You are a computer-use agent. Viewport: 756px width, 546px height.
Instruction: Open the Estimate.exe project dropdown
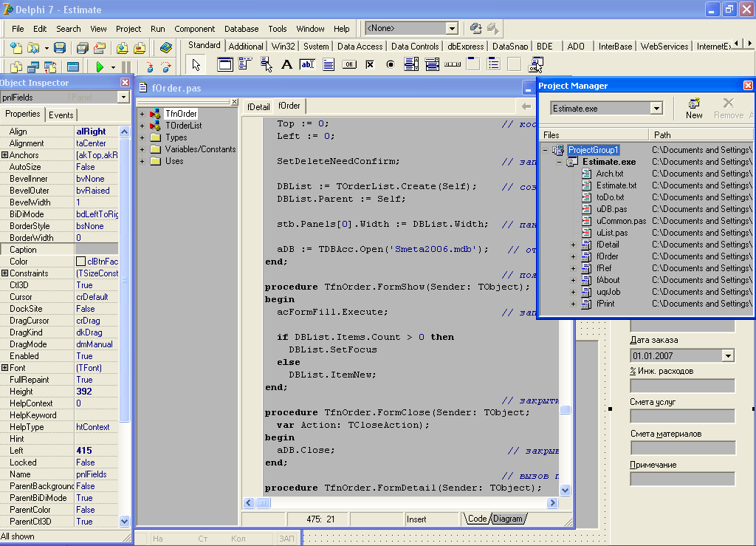(x=656, y=109)
